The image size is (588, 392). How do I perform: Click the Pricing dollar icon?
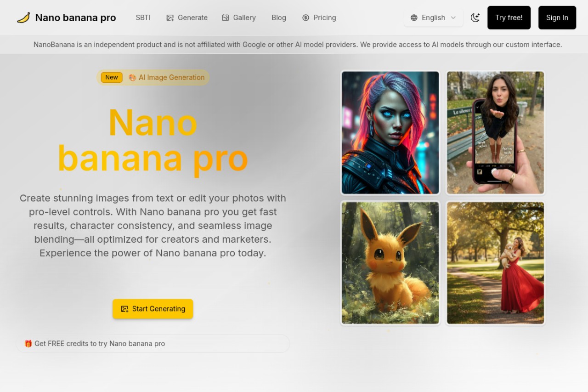pos(306,17)
